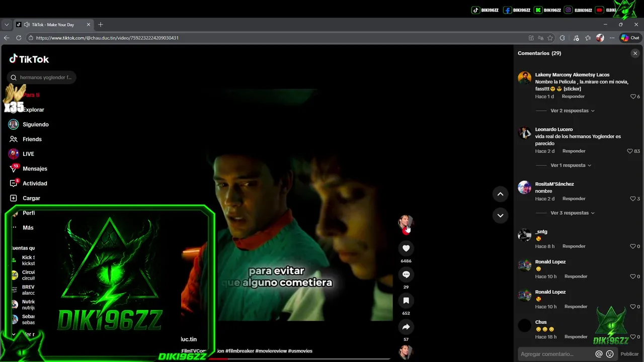Click the #filmbreaker hashtag
Viewport: 644px width, 362px height.
click(240, 351)
